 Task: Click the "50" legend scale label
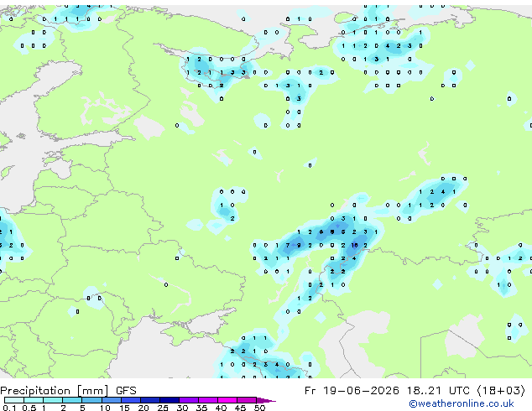260,408
